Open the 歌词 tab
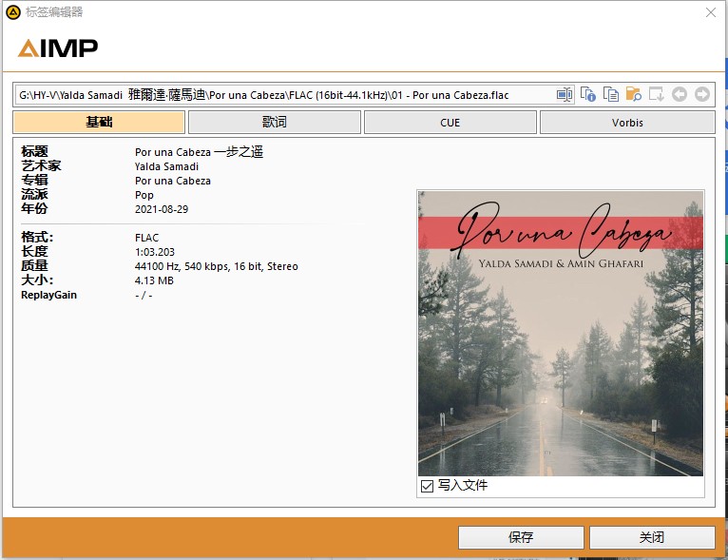 tap(275, 122)
